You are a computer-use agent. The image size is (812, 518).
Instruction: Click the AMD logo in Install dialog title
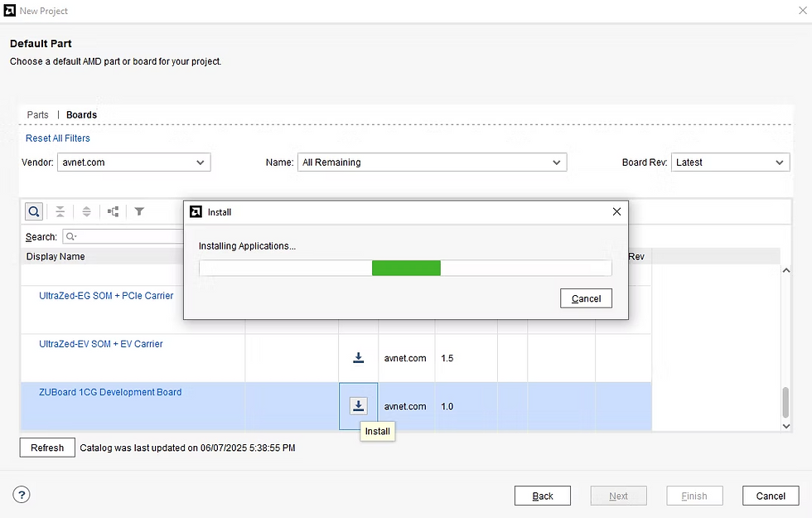[196, 212]
